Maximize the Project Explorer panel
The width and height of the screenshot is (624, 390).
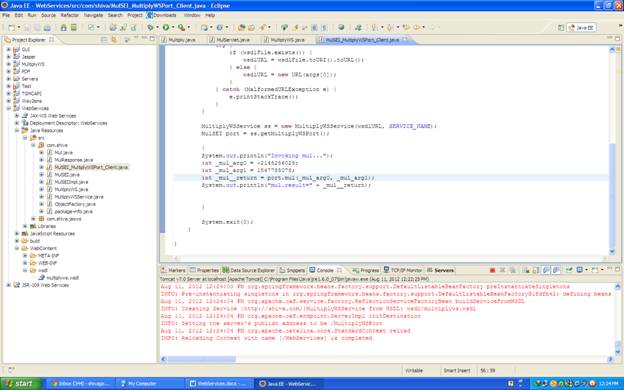(152, 39)
